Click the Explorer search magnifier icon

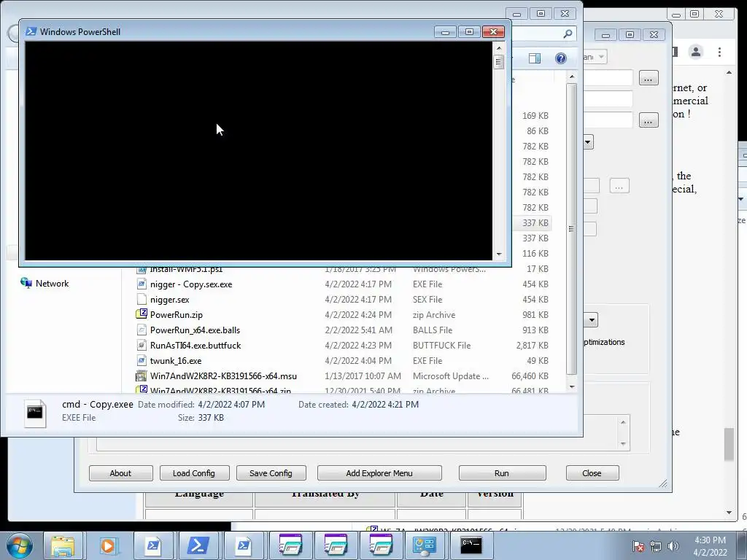click(x=568, y=34)
